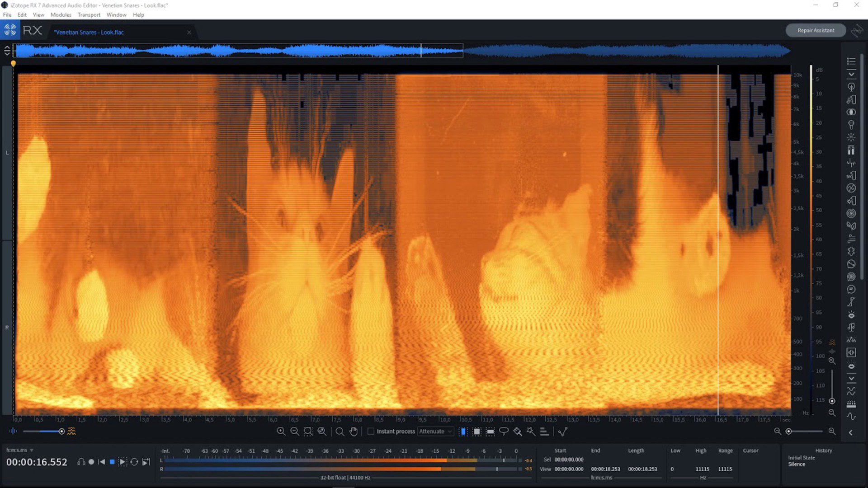
Task: Select Initial State in History
Action: click(x=802, y=458)
